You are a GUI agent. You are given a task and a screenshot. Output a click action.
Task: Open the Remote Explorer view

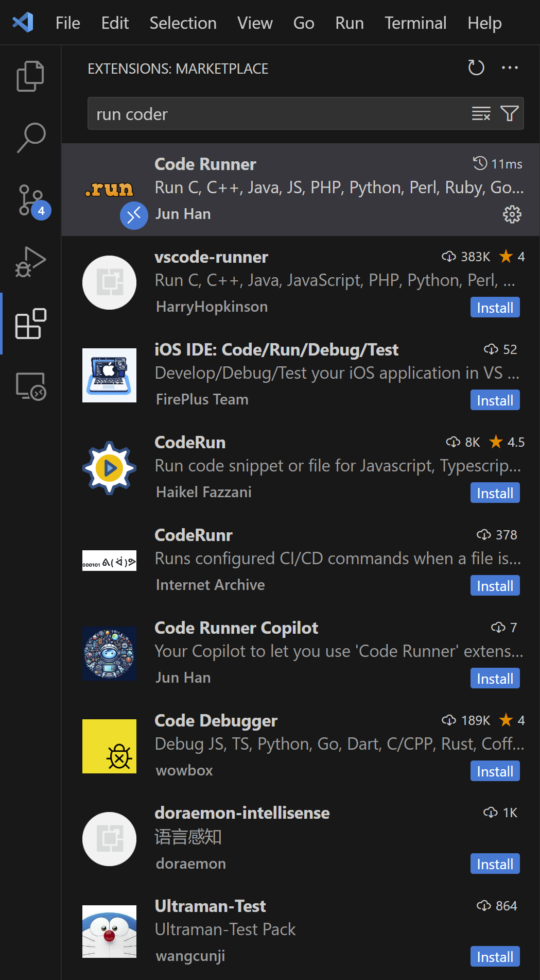[x=30, y=386]
